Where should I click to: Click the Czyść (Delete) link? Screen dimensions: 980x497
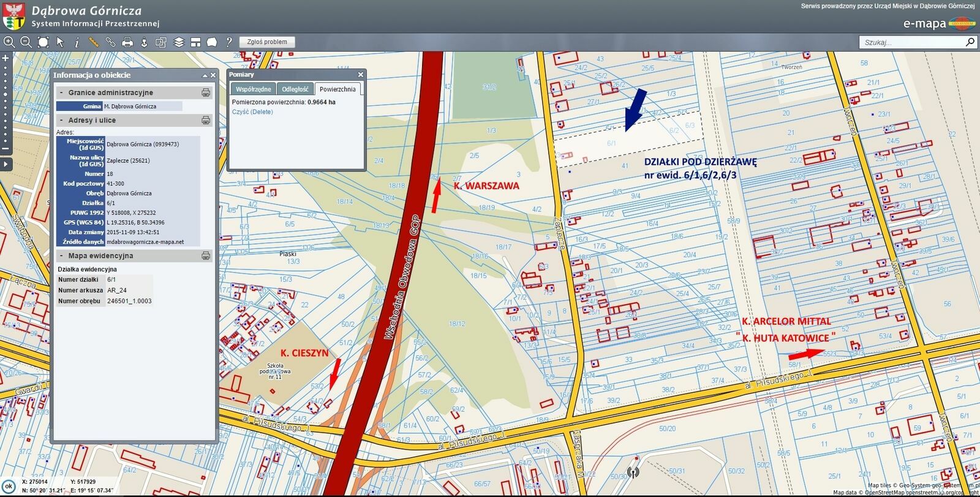click(x=252, y=112)
